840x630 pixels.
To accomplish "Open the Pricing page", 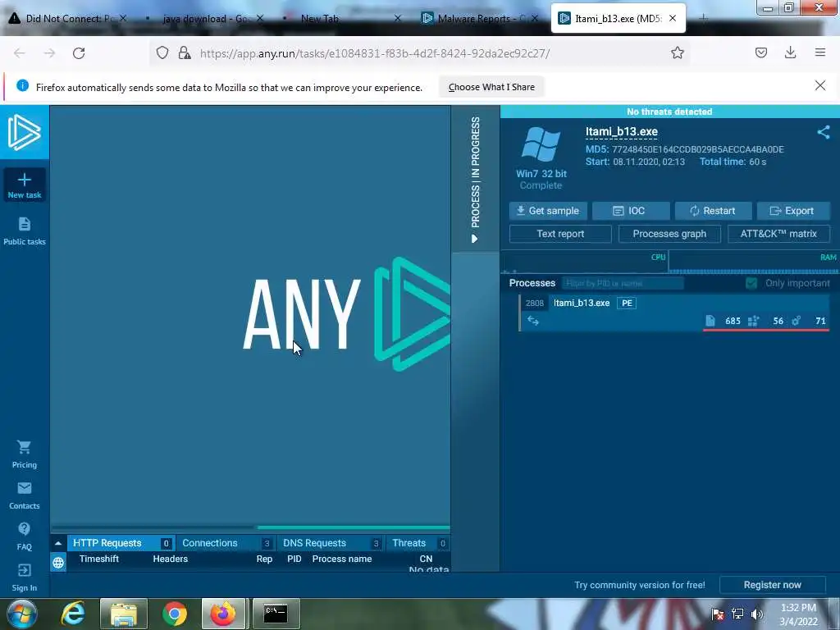I will tap(24, 454).
